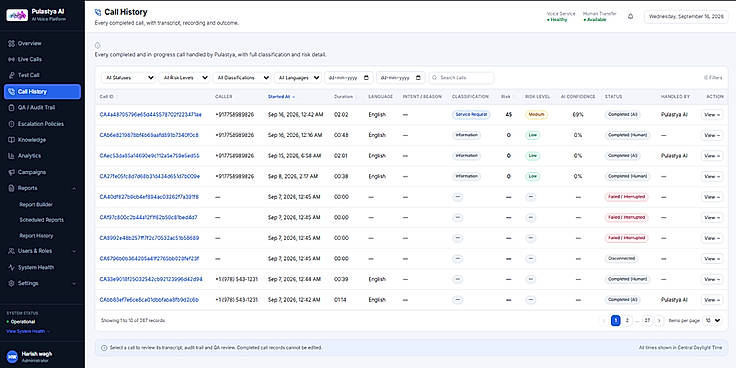Click View for the Sep 7, 12:42 AM call
Screen dimensions: 736x368
pyautogui.click(x=712, y=300)
